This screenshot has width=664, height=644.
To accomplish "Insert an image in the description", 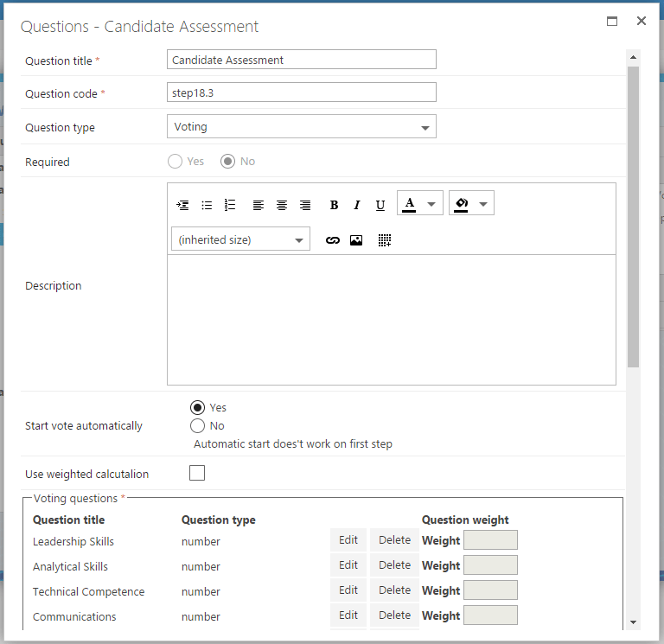I will (x=356, y=240).
